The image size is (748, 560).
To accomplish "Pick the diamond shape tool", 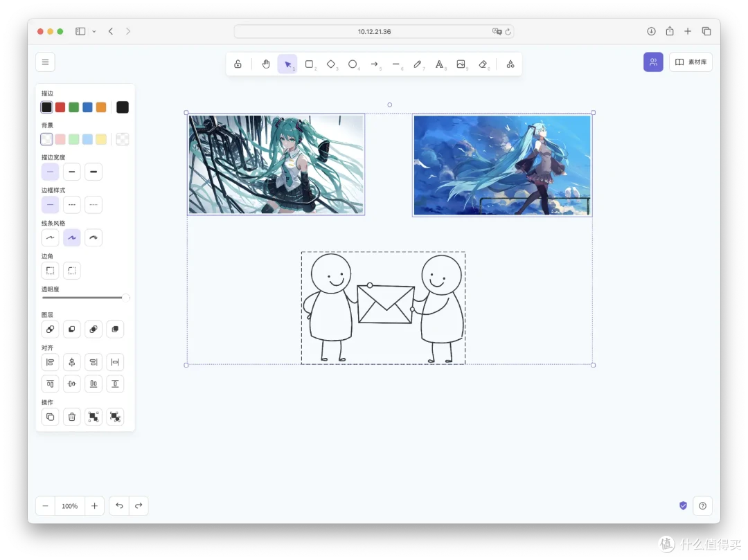I will point(331,64).
